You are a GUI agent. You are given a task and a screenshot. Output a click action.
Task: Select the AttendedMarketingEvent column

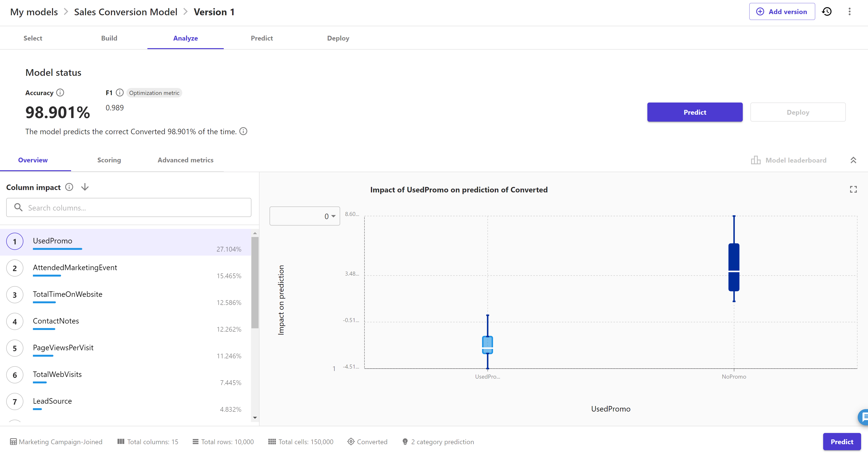tap(75, 268)
